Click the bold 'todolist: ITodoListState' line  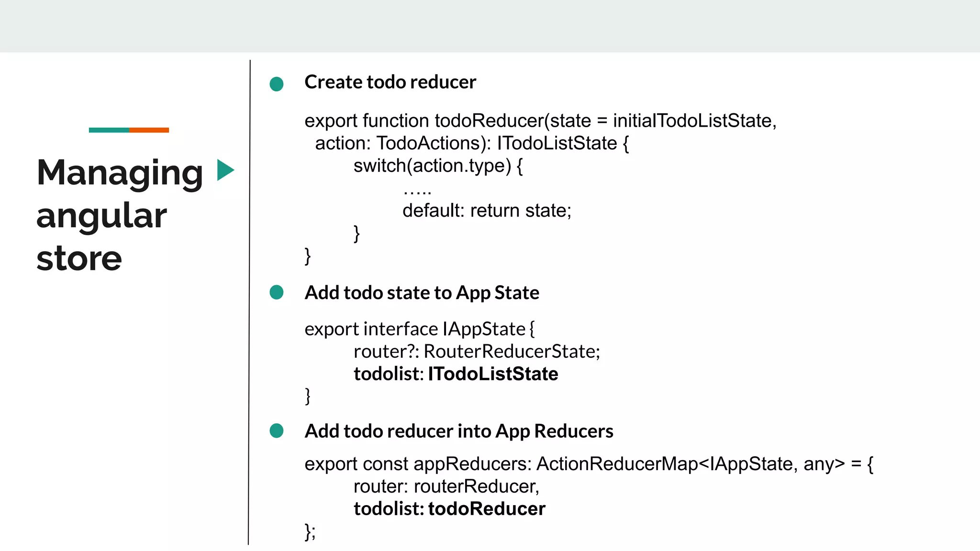tap(456, 374)
